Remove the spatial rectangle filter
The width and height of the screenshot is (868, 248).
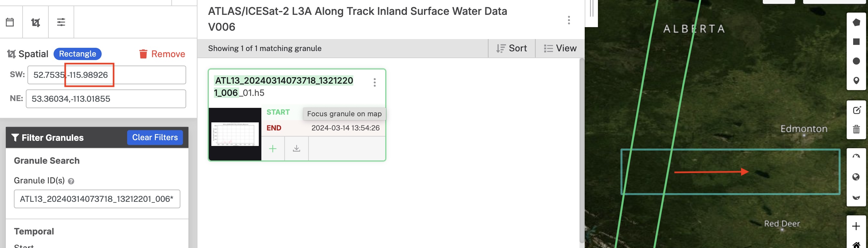click(162, 54)
